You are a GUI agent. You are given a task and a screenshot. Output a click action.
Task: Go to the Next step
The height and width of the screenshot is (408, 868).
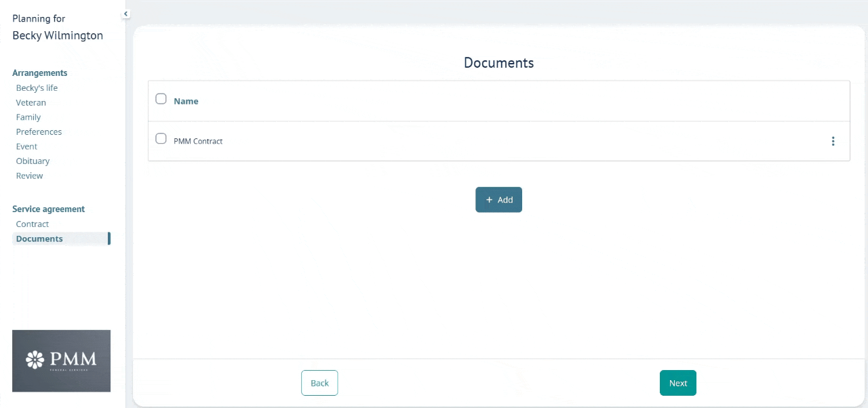pyautogui.click(x=678, y=383)
